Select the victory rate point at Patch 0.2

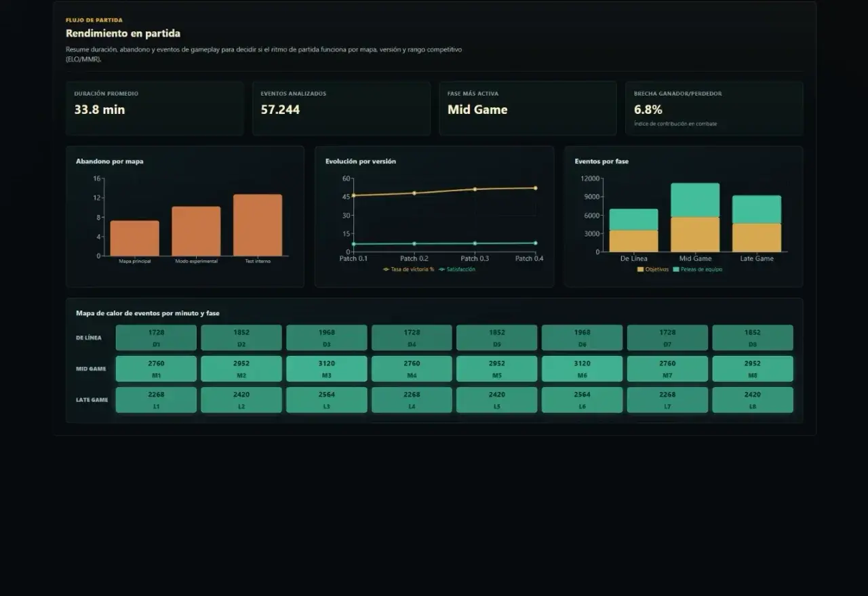click(414, 193)
